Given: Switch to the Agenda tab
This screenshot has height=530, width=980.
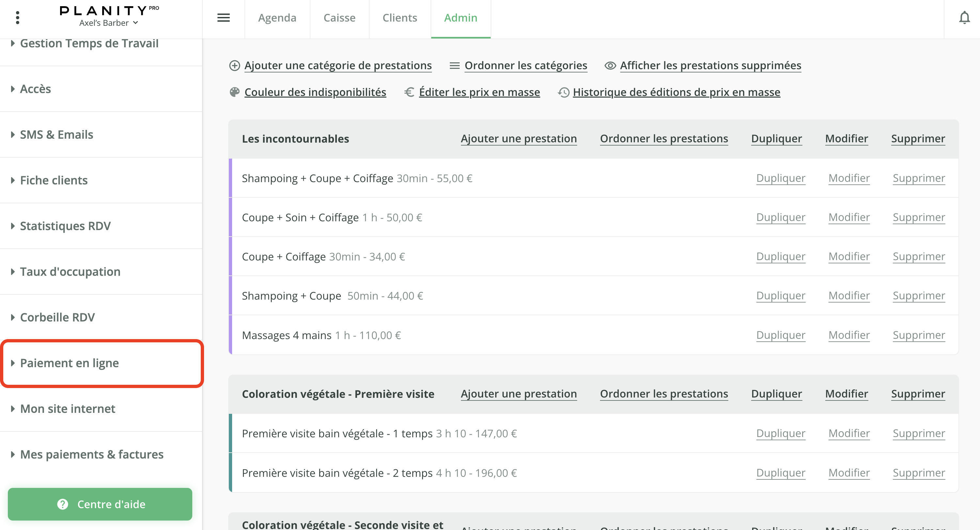Looking at the screenshot, I should [277, 18].
